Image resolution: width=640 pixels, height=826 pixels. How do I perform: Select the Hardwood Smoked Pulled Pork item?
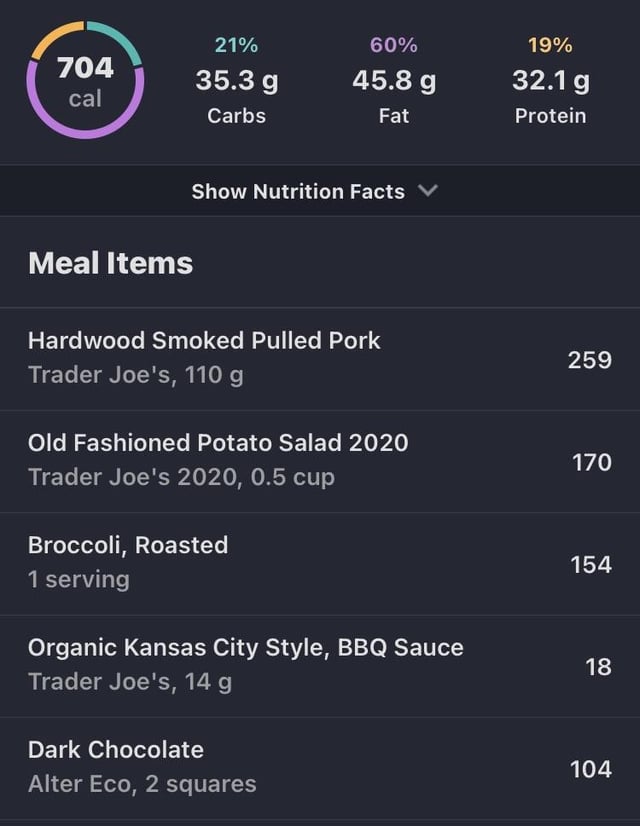(x=320, y=359)
